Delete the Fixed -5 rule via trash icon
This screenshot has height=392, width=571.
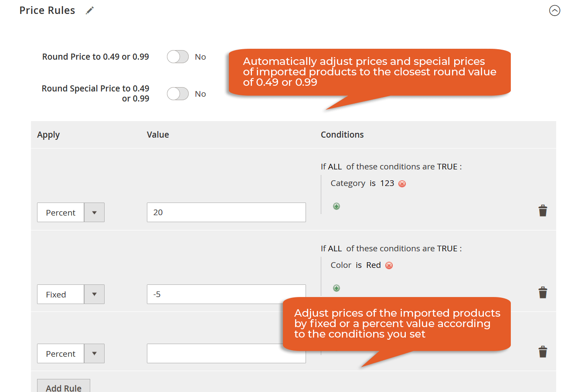pyautogui.click(x=543, y=293)
